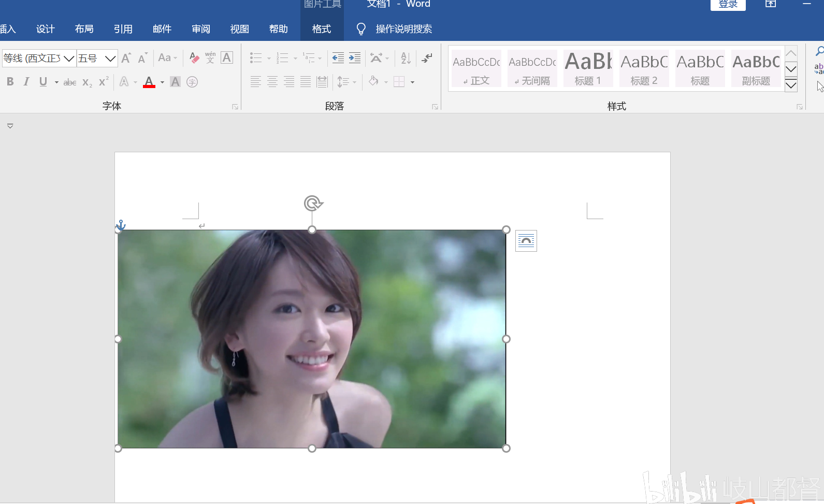The height and width of the screenshot is (504, 824).
Task: Toggle subscript formatting
Action: coord(87,82)
